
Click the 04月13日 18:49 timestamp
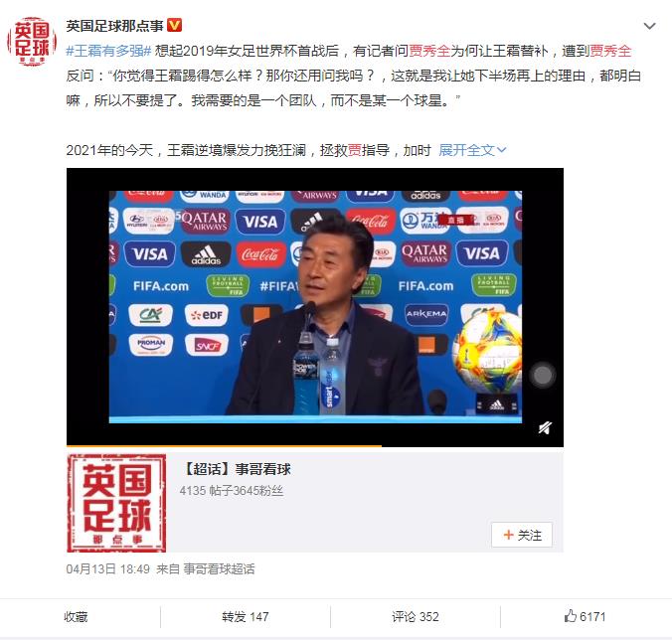(x=107, y=568)
